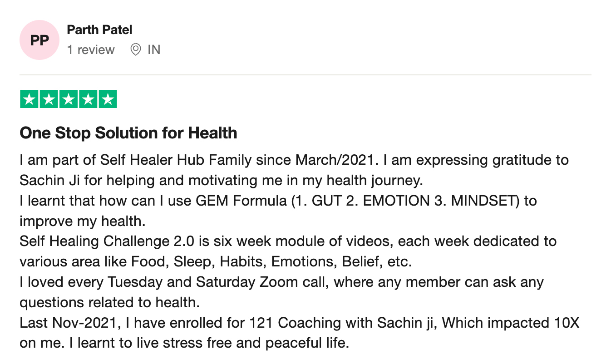Click the IN country label
Viewport: 611px width, 364px height.
[154, 49]
